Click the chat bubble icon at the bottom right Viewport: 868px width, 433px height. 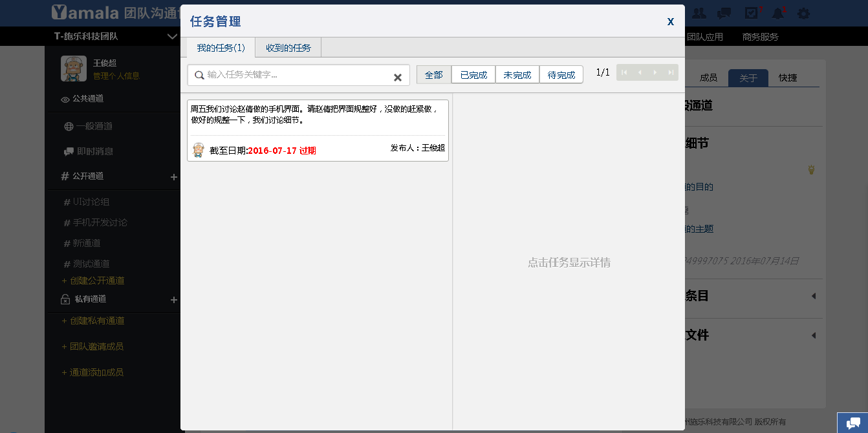852,423
